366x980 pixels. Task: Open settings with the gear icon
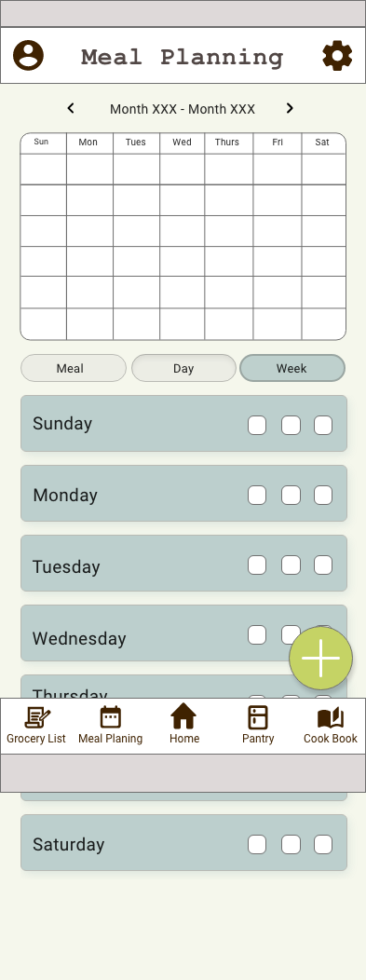tap(337, 56)
